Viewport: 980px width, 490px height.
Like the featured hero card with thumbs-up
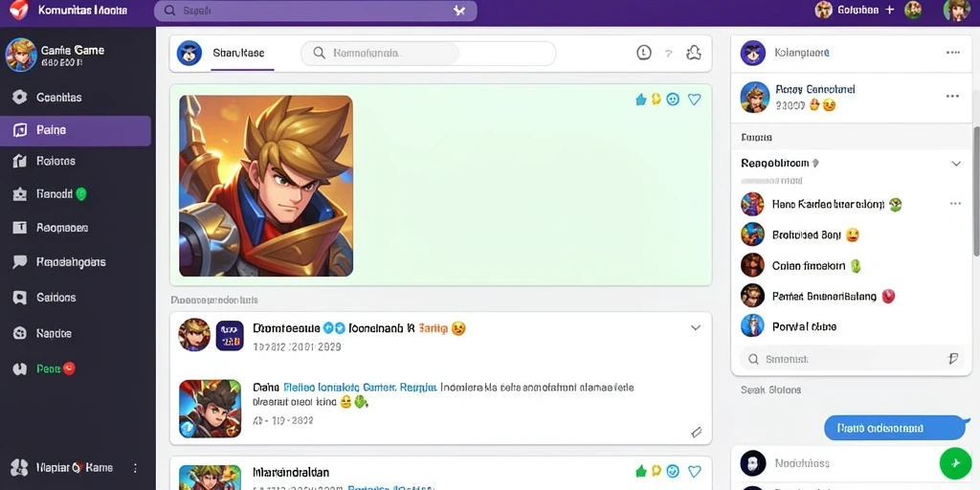(x=640, y=99)
